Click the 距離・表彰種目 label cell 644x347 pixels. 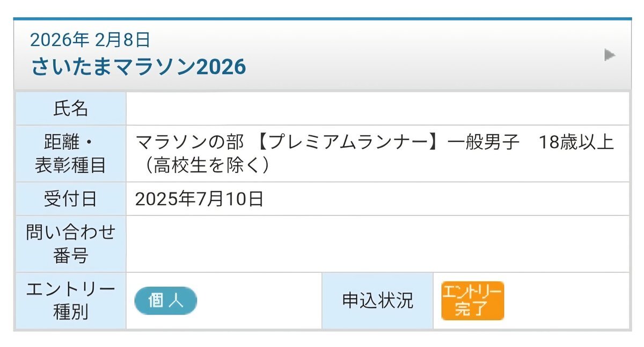click(x=71, y=154)
